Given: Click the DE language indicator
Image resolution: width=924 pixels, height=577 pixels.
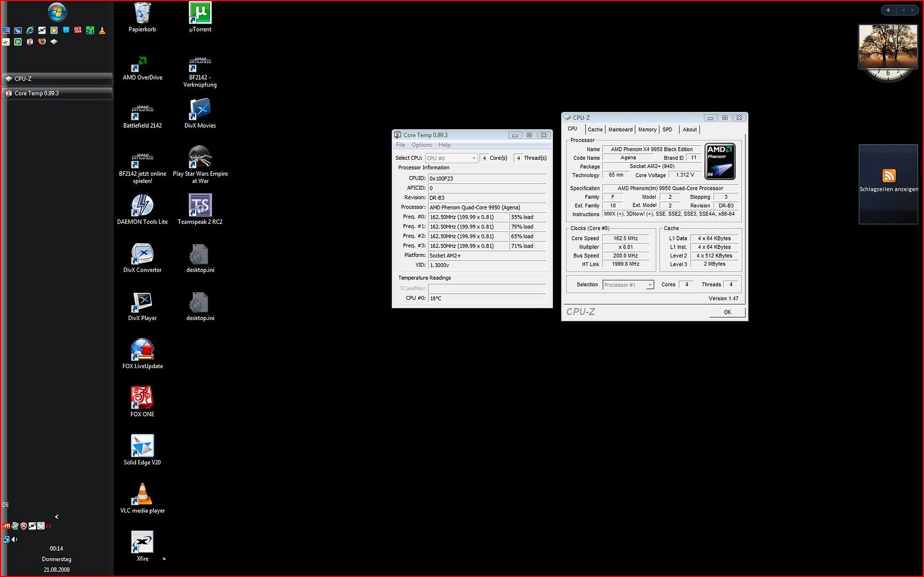Looking at the screenshot, I should [x=5, y=504].
